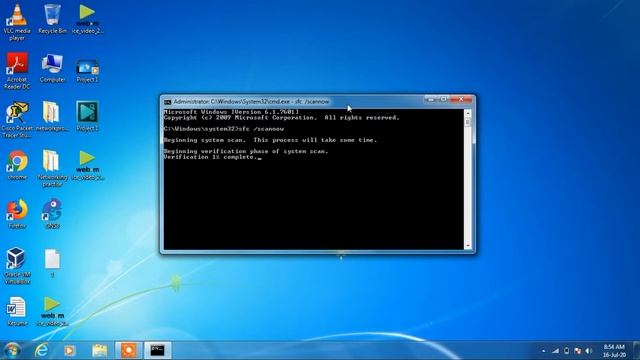The height and width of the screenshot is (360, 640).
Task: Open Windows Explorer from the taskbar
Action: 99,350
